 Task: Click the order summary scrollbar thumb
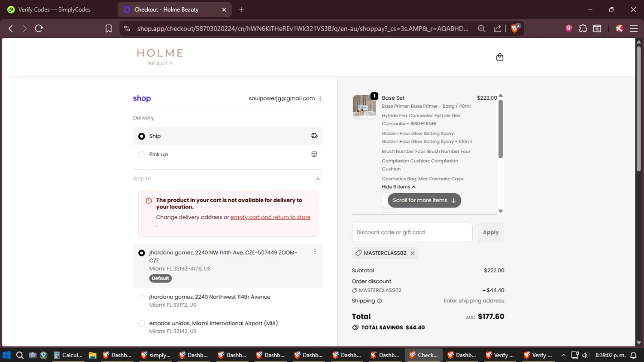pyautogui.click(x=501, y=129)
